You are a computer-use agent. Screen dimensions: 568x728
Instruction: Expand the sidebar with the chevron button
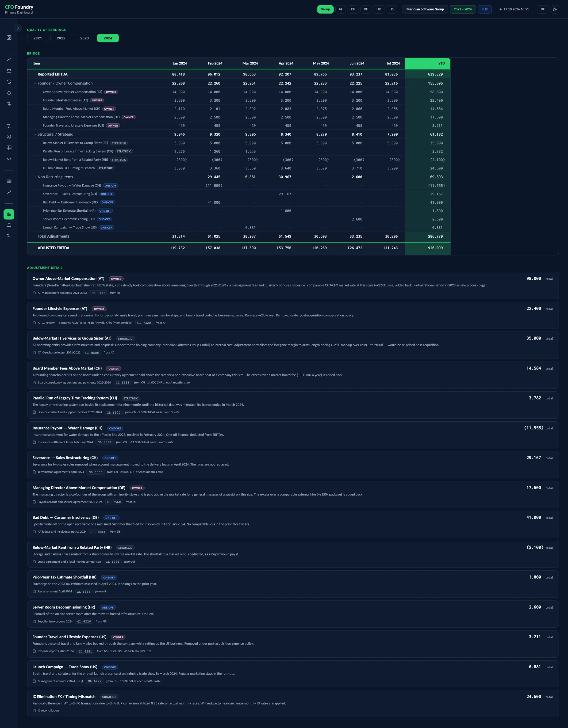(18, 28)
